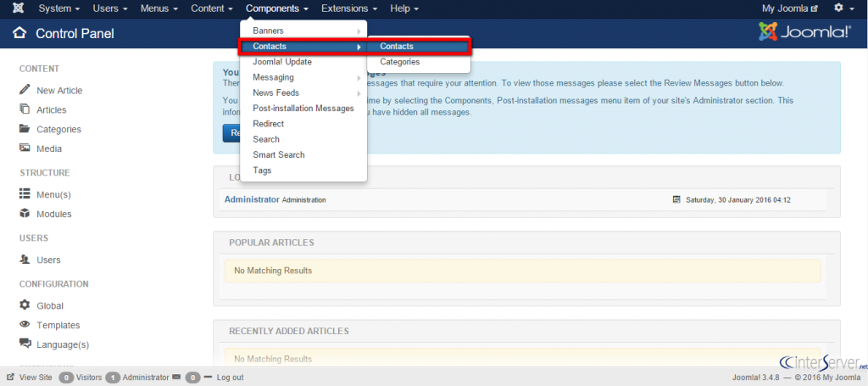Choose Categories in the Contacts submenu
Viewport: 868px width, 386px height.
coord(419,62)
